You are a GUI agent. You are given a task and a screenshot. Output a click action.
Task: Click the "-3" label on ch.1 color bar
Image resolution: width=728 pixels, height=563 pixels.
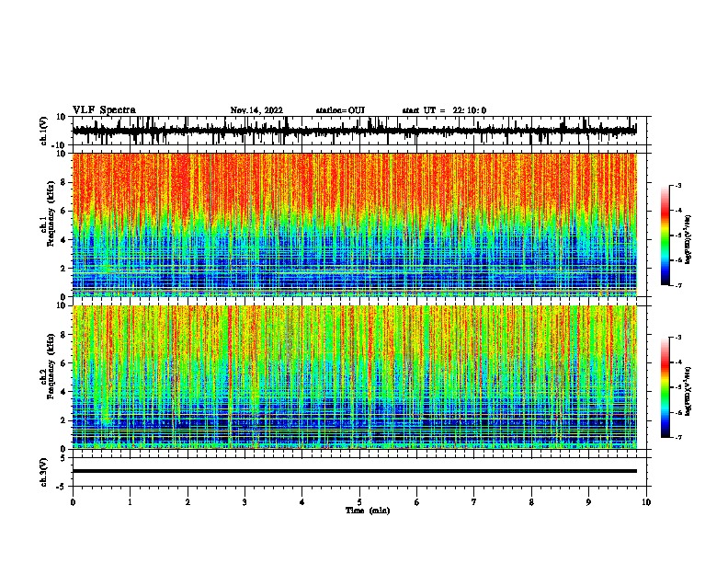point(677,185)
